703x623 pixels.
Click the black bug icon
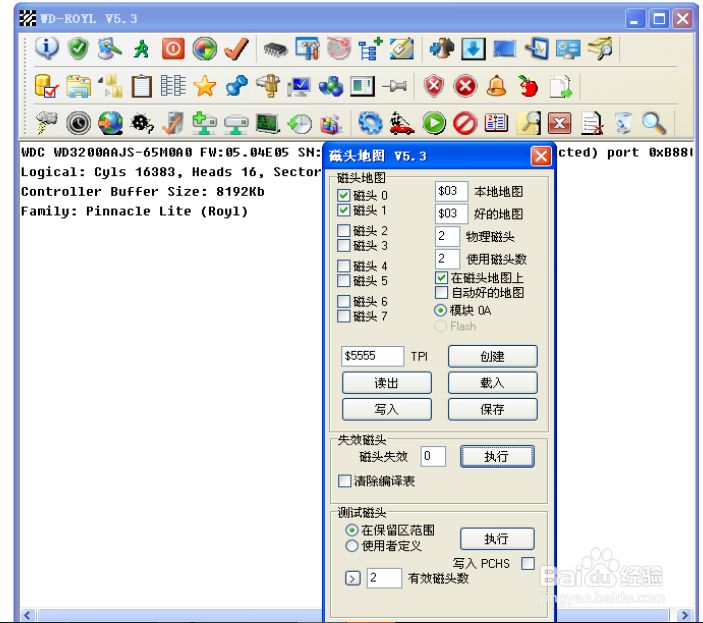coord(142,123)
